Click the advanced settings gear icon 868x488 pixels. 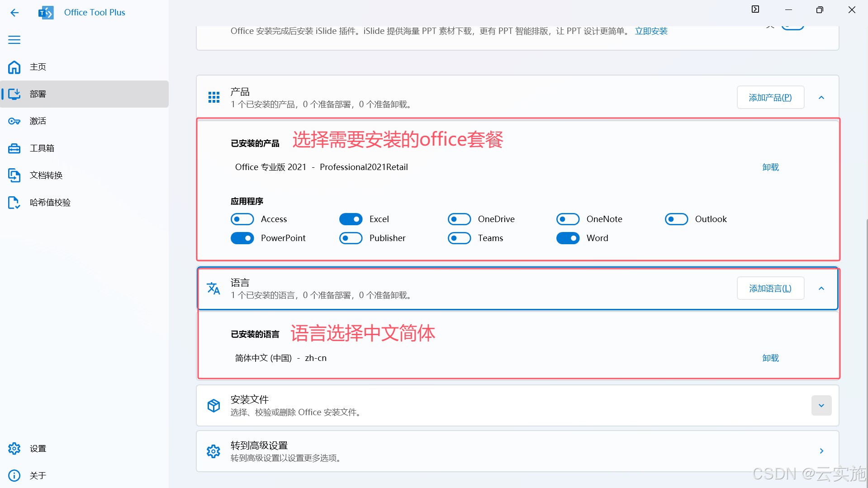[213, 451]
